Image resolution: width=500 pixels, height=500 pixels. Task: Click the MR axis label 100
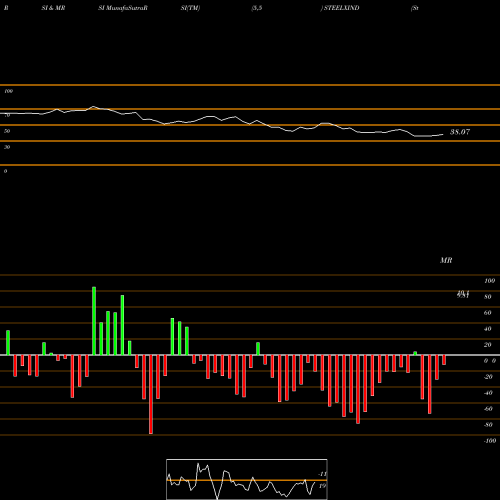489,281
